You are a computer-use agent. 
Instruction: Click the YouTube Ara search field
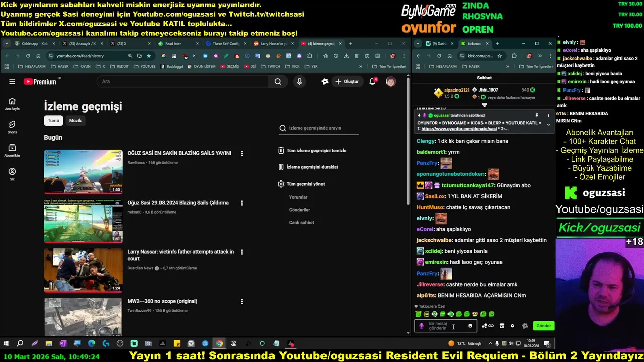(x=182, y=81)
